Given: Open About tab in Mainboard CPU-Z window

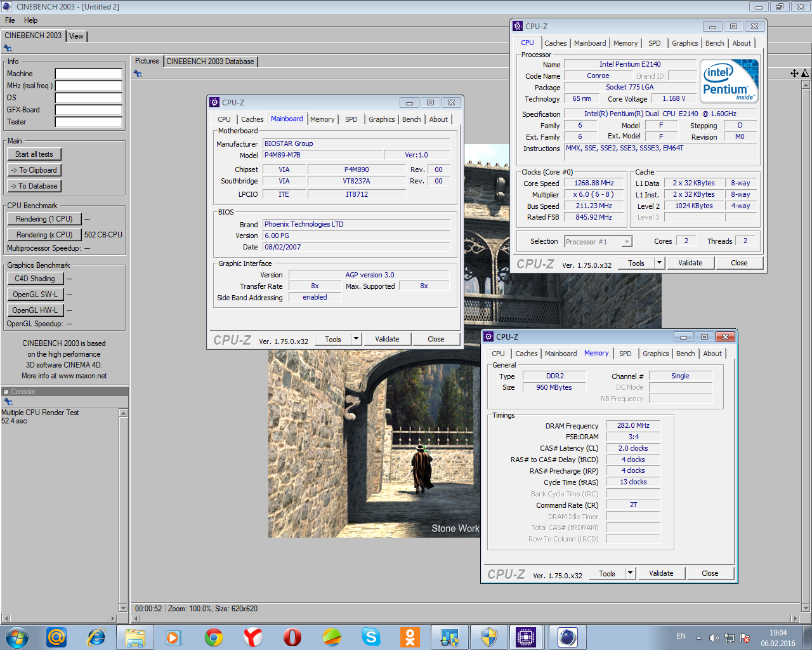Looking at the screenshot, I should 438,119.
